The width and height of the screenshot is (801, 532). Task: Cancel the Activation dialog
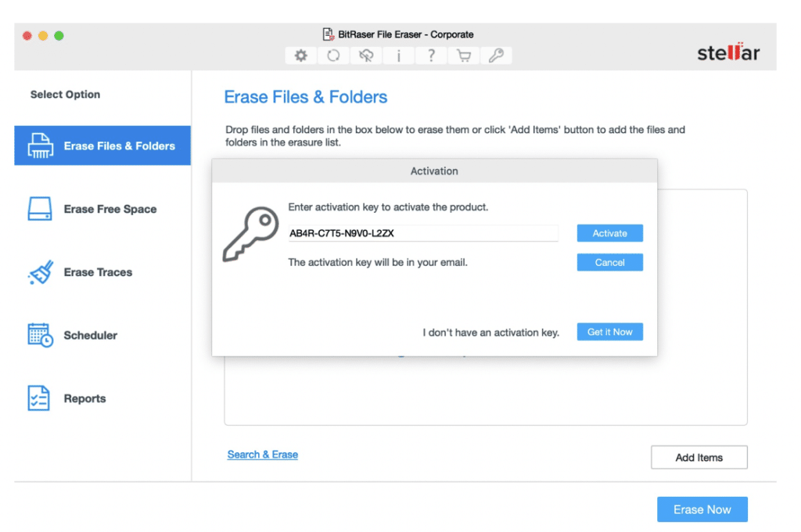610,262
